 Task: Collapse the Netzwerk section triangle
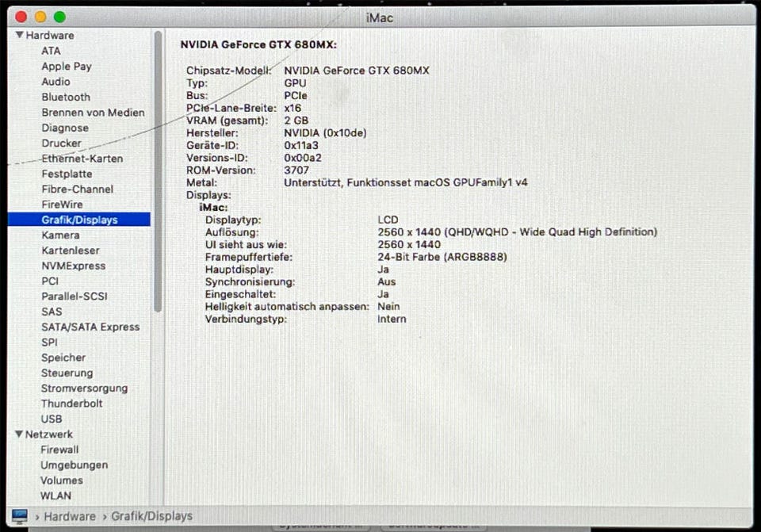(x=19, y=434)
